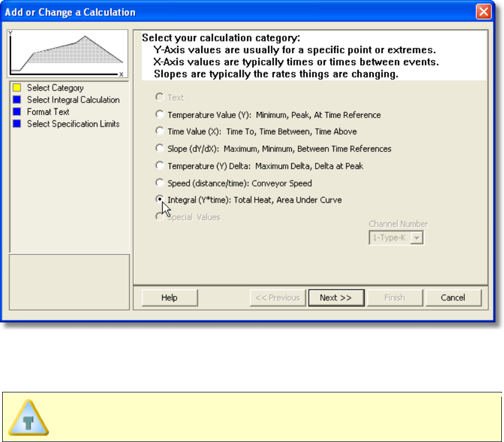Click blue swatch beside Select Specification Limits
The image size is (504, 442).
[17, 123]
